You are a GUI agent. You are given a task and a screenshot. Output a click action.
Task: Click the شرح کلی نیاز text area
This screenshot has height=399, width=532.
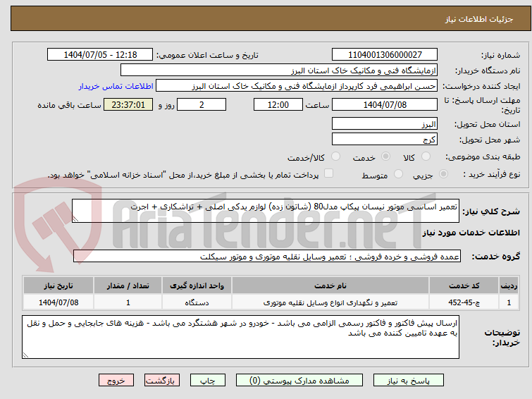[266, 211]
